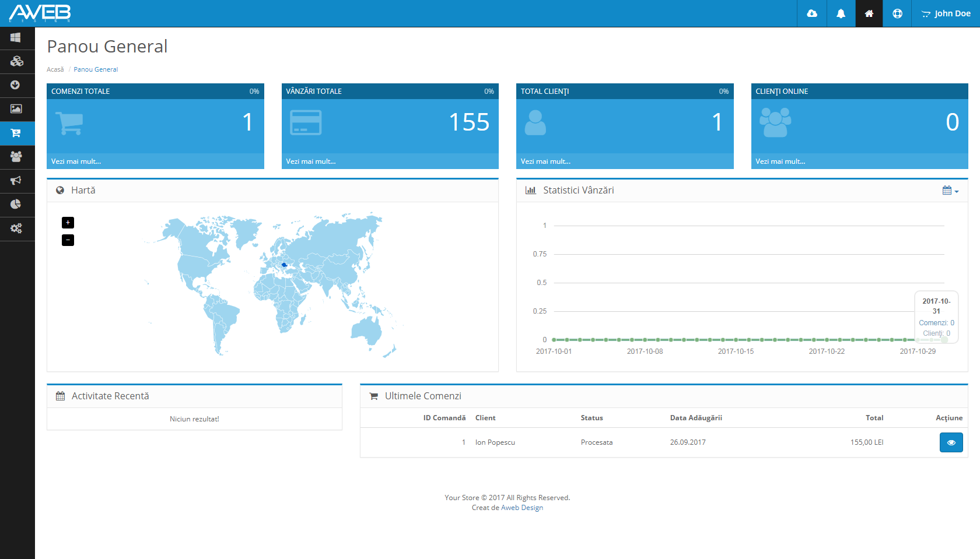Zoom out on the map with the minus button
This screenshot has width=980, height=559.
pos(68,240)
